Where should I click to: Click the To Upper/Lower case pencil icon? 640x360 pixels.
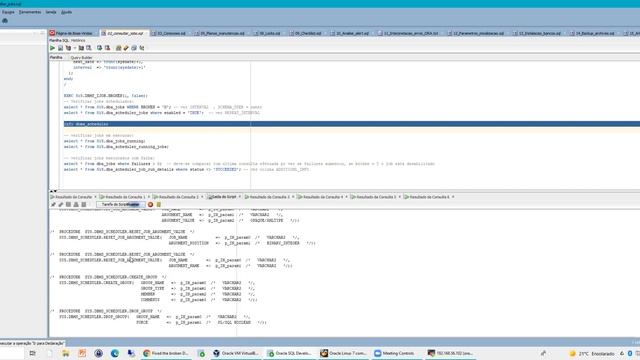(126, 48)
